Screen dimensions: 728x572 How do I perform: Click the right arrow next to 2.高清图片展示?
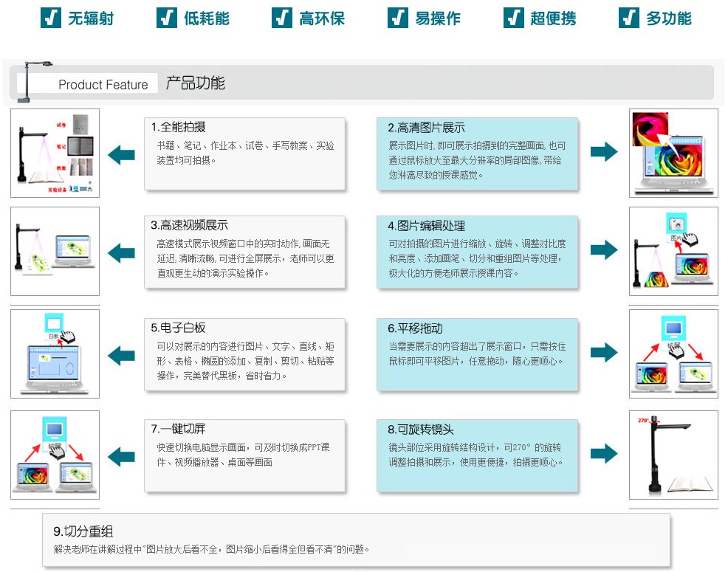click(x=604, y=152)
